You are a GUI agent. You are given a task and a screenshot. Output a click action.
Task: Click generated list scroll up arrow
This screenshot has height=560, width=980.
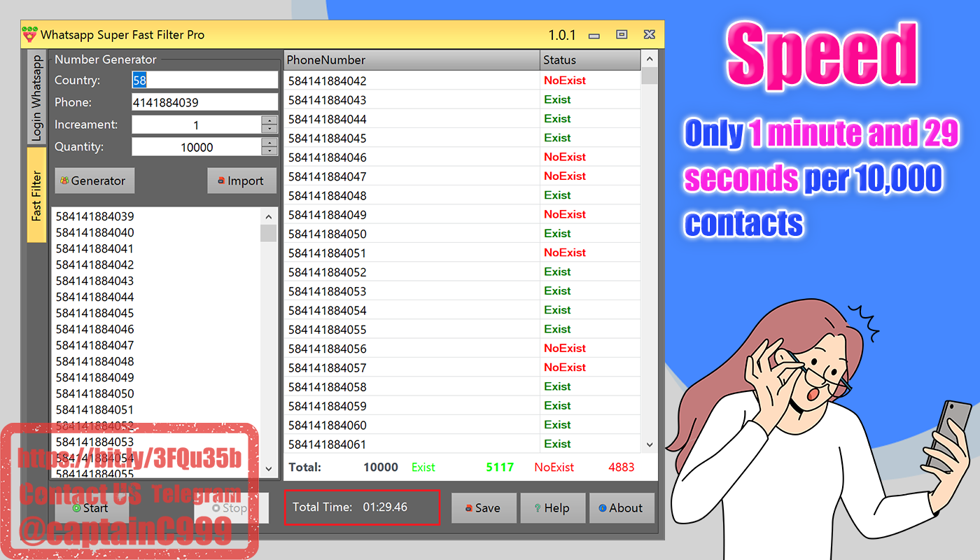tap(268, 216)
